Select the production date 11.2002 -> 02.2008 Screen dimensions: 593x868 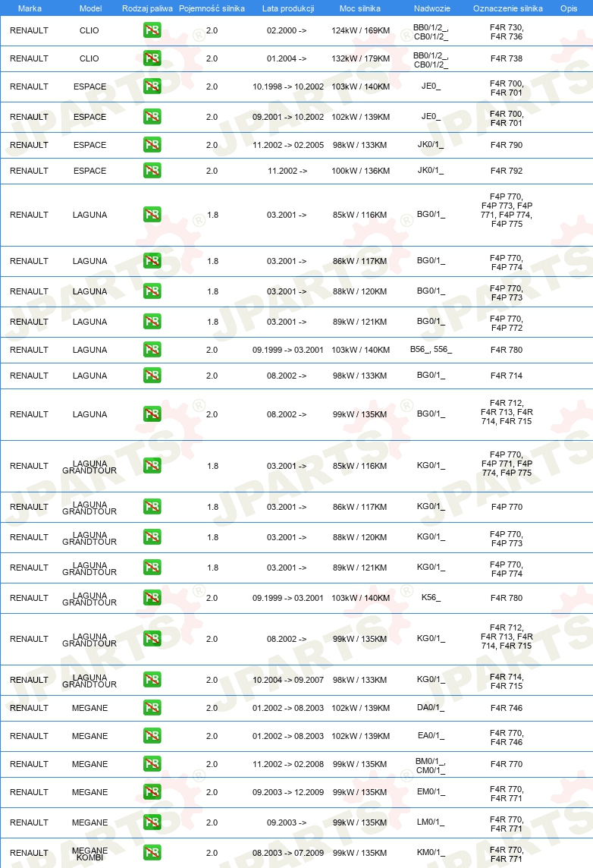coord(288,764)
